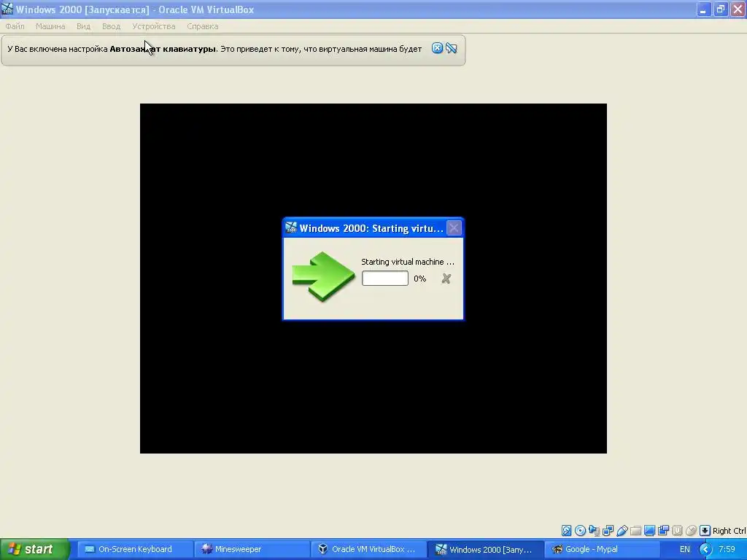Expand hidden system tray icons
747x560 pixels.
[705, 549]
